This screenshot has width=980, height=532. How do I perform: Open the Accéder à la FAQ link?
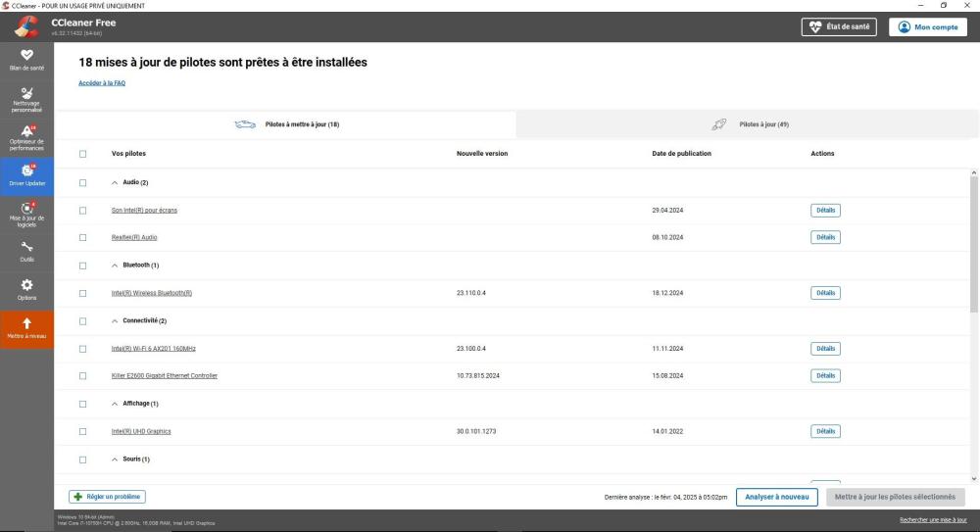102,83
